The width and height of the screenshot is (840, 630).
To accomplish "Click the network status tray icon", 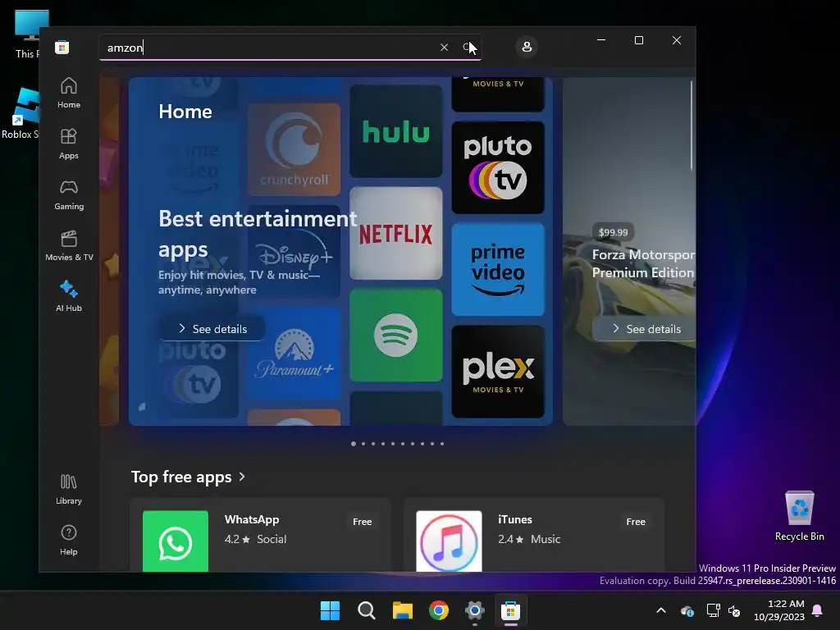I will [713, 610].
